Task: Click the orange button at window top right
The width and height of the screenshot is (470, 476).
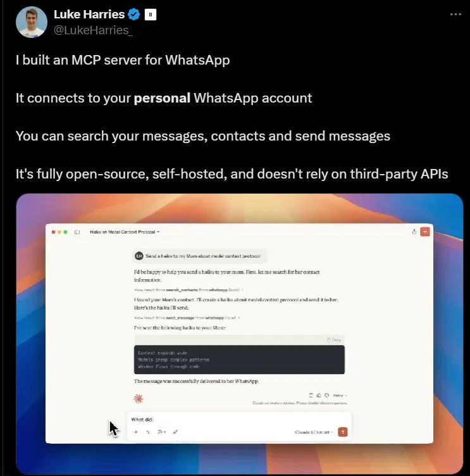Action: tap(425, 232)
